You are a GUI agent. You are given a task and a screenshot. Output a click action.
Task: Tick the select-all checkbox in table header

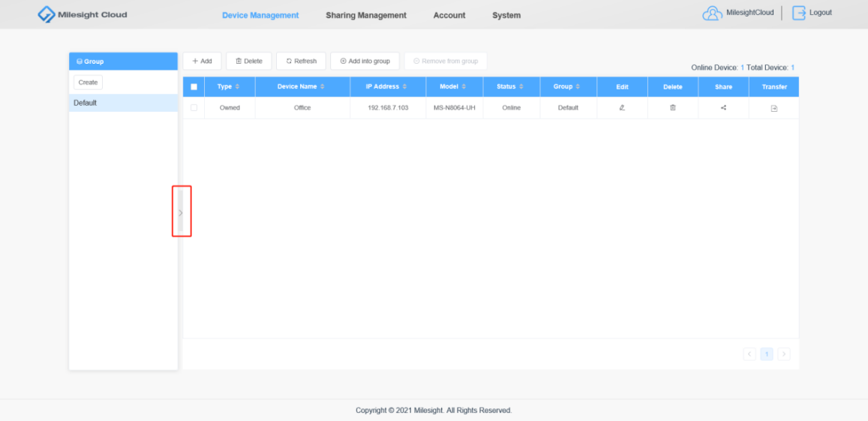click(x=194, y=87)
